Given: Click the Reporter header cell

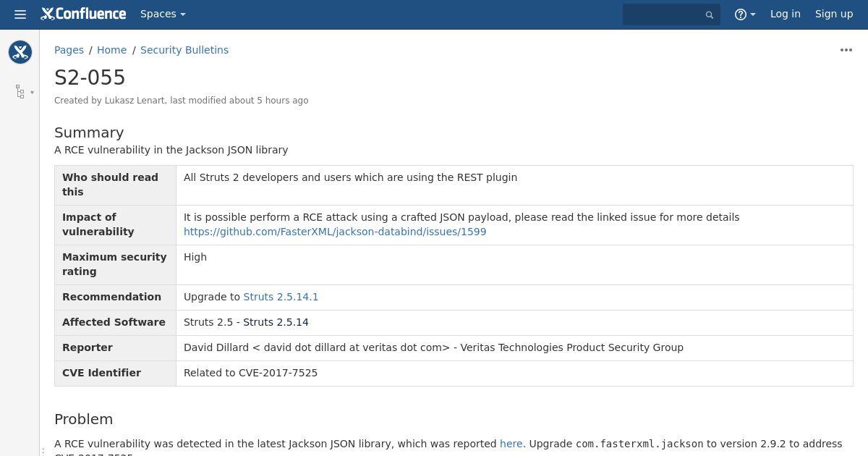Looking at the screenshot, I should tap(116, 348).
